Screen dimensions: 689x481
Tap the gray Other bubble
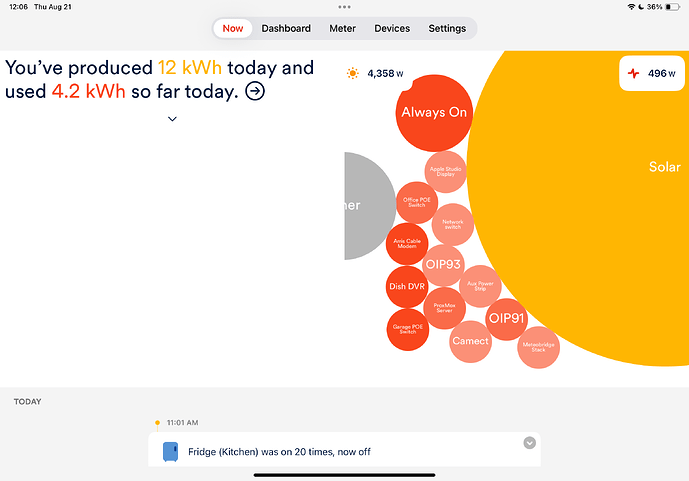pos(366,206)
